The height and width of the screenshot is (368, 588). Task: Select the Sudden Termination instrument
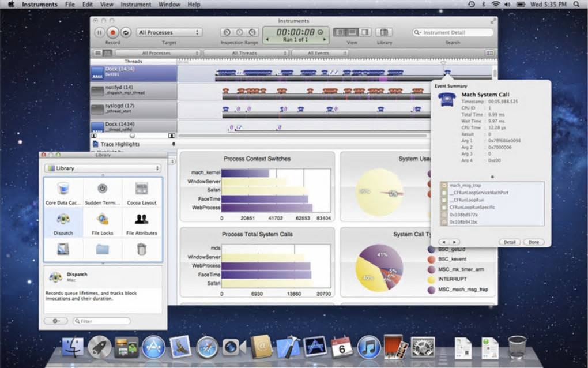pos(103,193)
